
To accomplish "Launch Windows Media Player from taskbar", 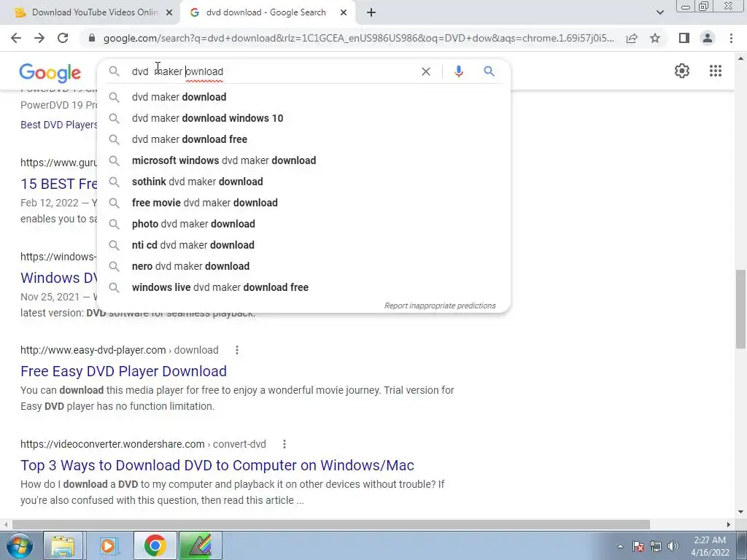I will coord(108,545).
